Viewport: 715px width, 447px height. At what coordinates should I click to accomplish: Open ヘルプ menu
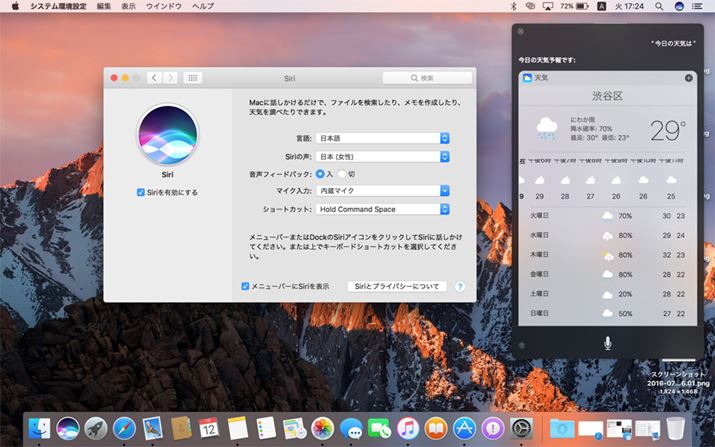(x=203, y=6)
